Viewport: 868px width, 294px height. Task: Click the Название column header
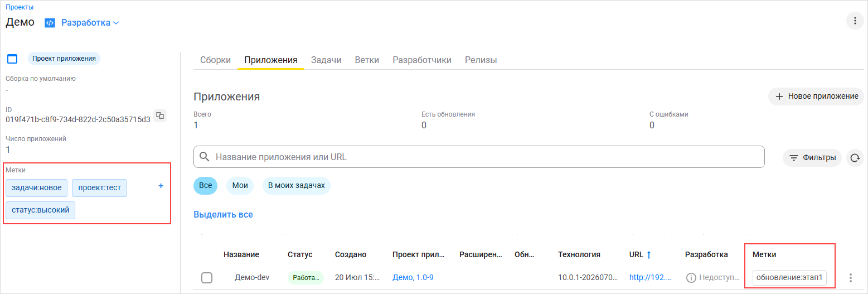tap(241, 254)
